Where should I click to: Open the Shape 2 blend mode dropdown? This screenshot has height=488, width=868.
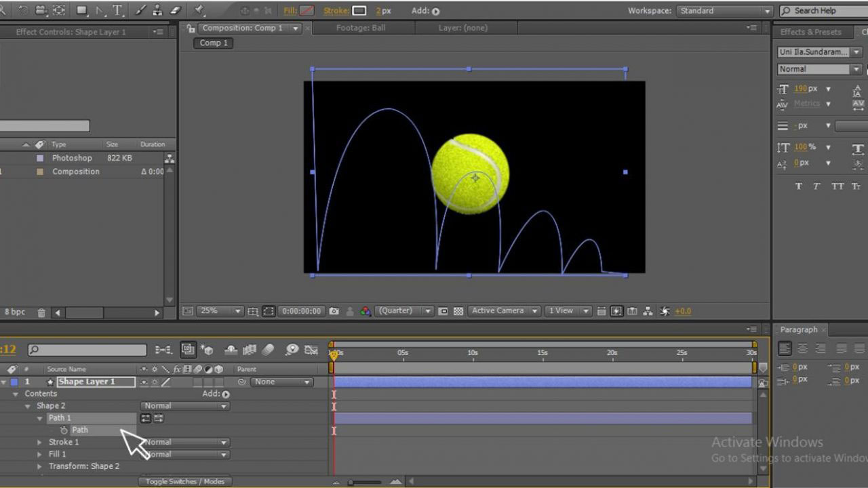point(184,405)
